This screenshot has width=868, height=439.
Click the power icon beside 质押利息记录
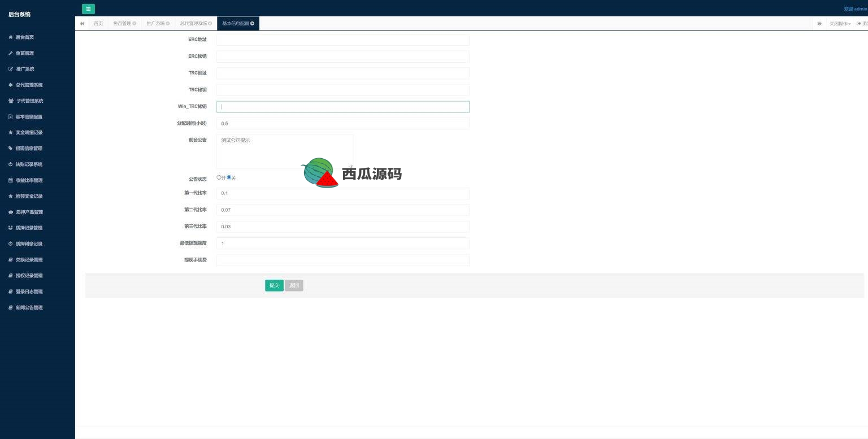coord(11,244)
